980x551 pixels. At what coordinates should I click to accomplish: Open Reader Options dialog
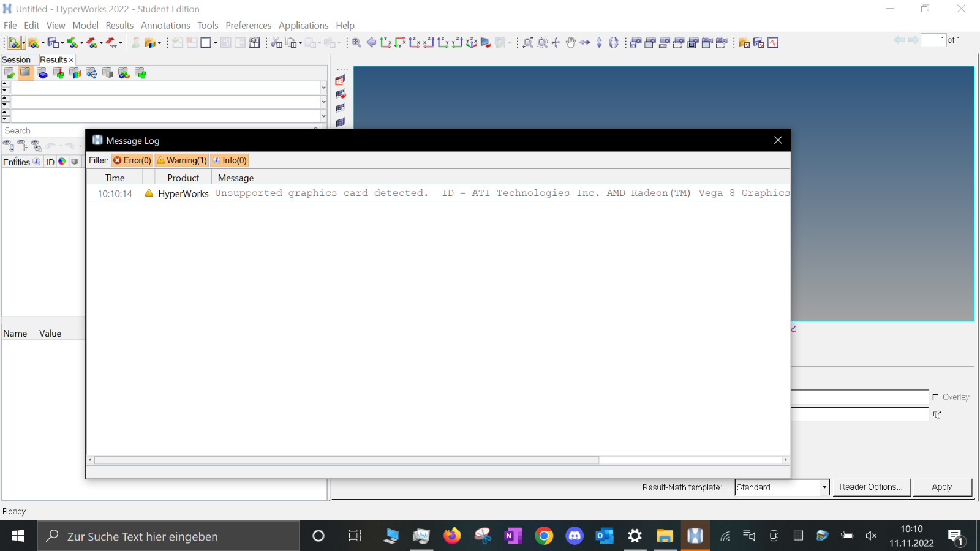point(871,487)
